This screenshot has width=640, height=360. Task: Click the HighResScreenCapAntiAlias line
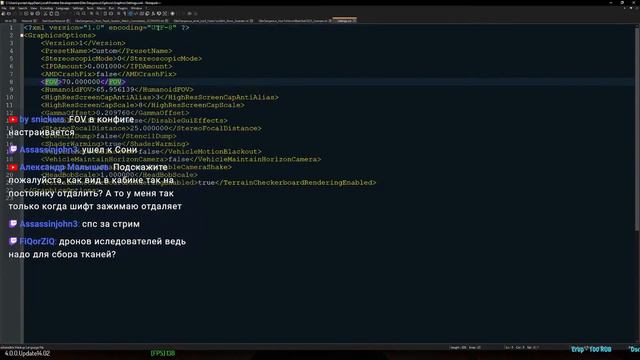pyautogui.click(x=160, y=98)
